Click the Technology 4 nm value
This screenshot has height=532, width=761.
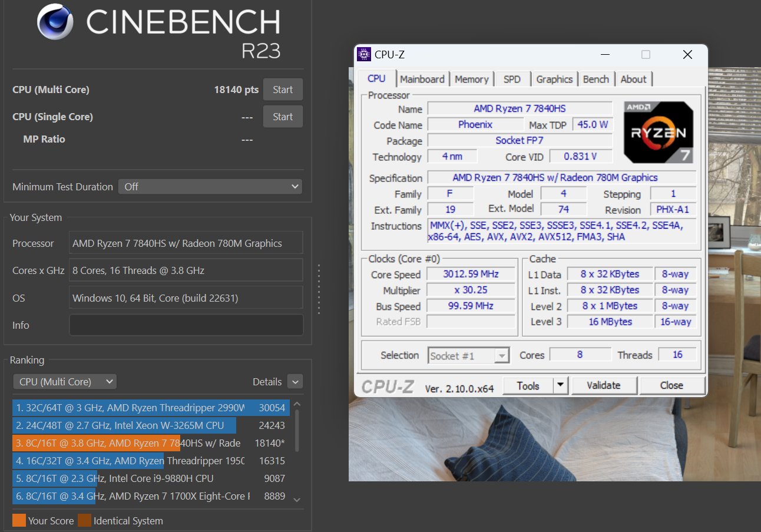[x=452, y=156]
